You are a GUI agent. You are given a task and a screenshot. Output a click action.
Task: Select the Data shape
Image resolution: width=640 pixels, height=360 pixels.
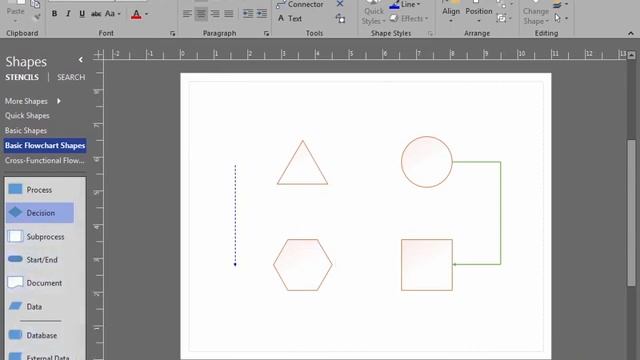pyautogui.click(x=25, y=306)
